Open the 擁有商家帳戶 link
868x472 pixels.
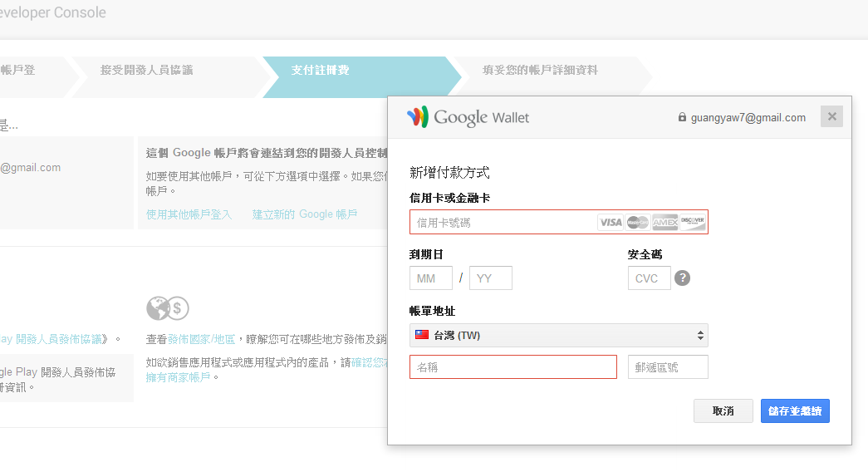point(179,377)
